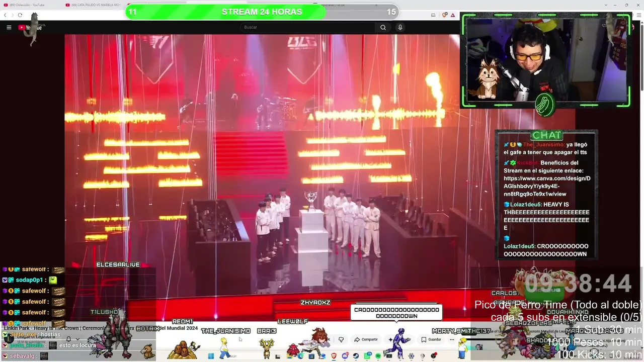This screenshot has width=644, height=362.
Task: Open Discord from the taskbar
Action: coord(345,356)
